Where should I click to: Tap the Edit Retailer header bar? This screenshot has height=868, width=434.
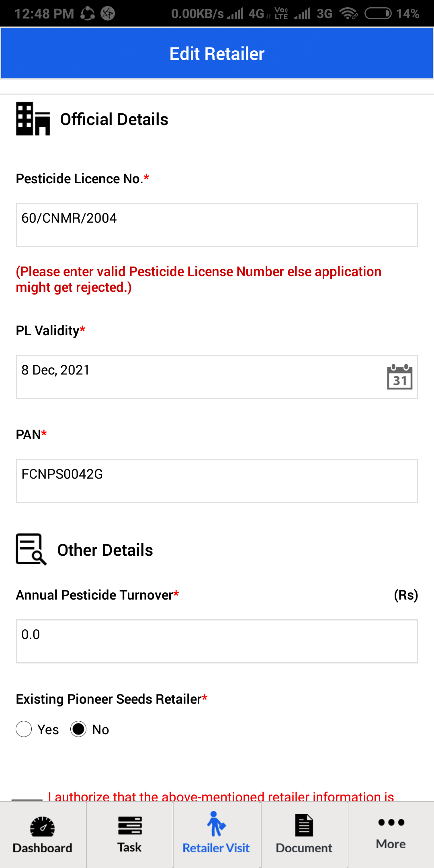tap(217, 53)
